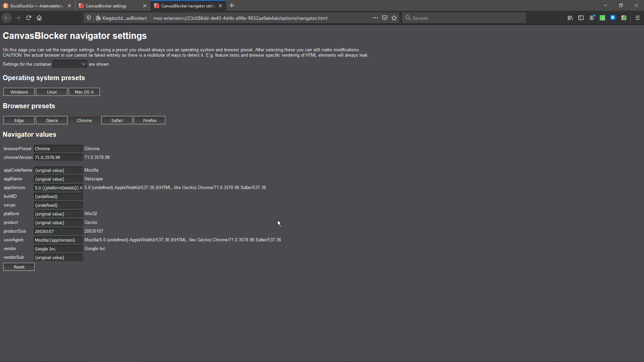
Task: Edit the productSub field
Action: pos(58,231)
